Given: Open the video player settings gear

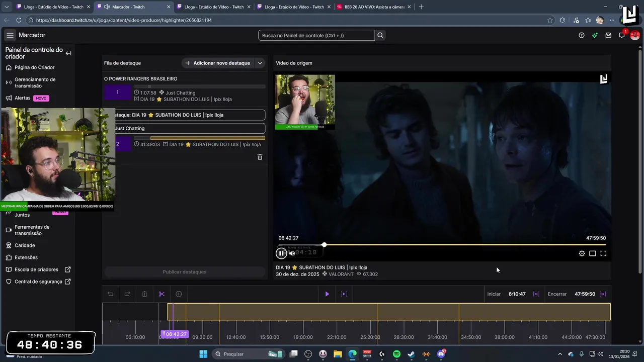Looking at the screenshot, I should [582, 253].
